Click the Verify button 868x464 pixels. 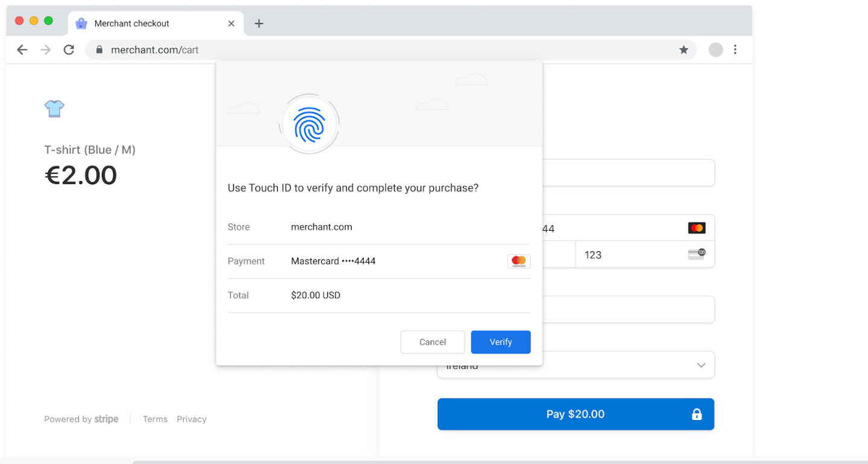click(x=500, y=342)
